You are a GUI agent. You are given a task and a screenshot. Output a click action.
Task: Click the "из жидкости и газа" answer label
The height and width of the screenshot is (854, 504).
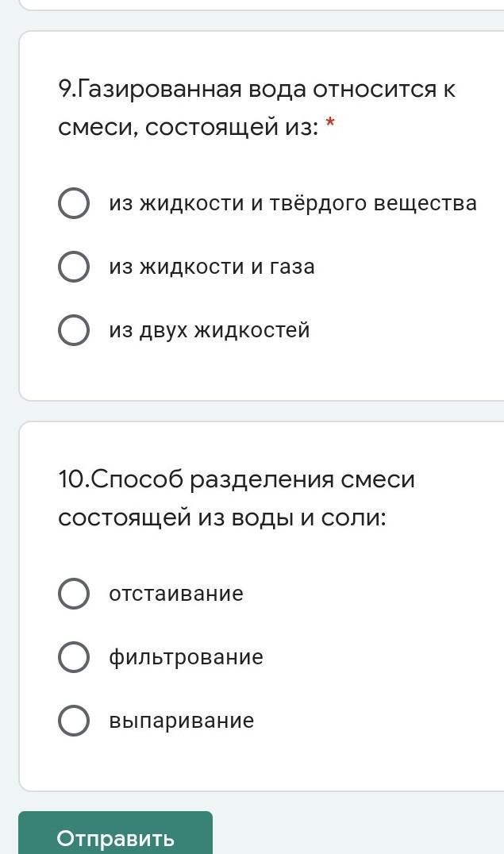click(x=212, y=267)
